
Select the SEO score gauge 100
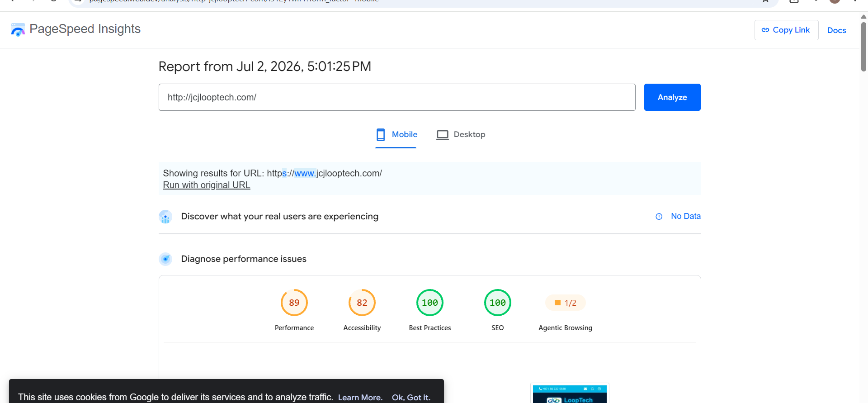[498, 303]
